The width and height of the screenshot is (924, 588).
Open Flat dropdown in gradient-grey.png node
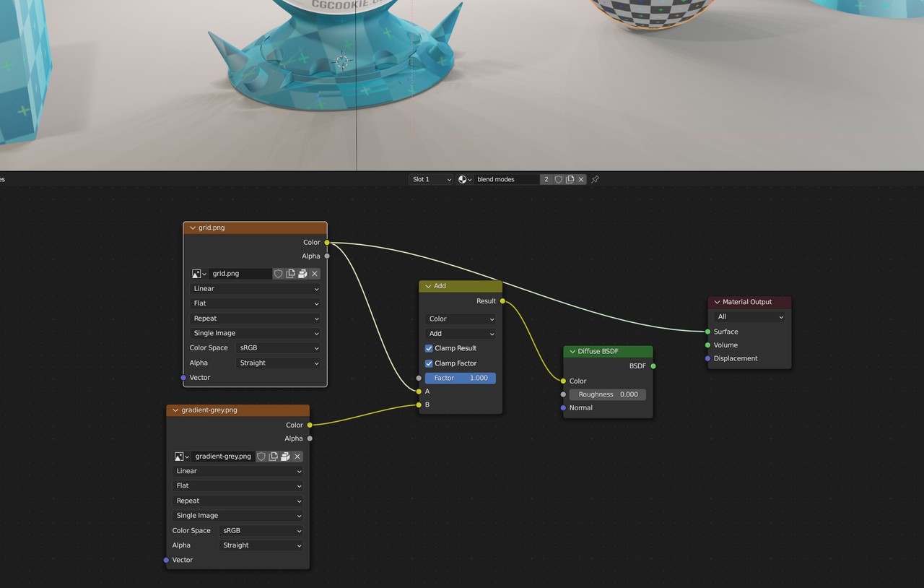click(238, 486)
